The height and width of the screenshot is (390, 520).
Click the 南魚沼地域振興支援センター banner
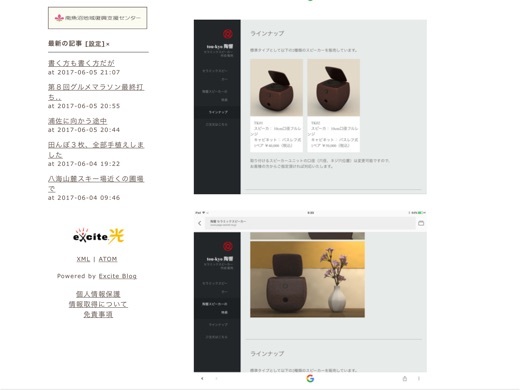pos(98,18)
